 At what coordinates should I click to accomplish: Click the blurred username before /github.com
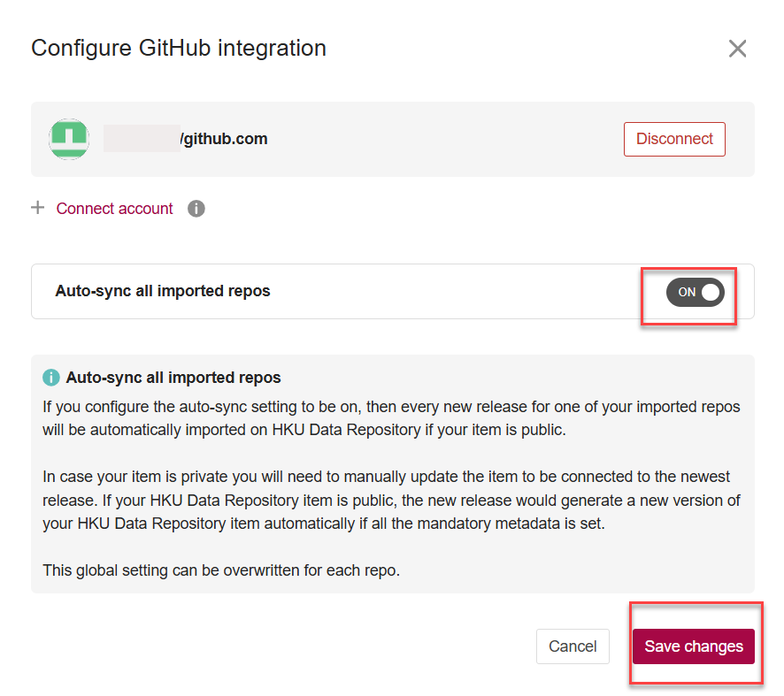click(142, 139)
